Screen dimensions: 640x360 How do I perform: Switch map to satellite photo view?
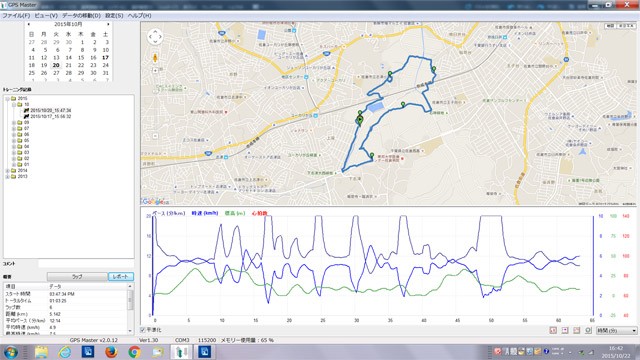(626, 26)
